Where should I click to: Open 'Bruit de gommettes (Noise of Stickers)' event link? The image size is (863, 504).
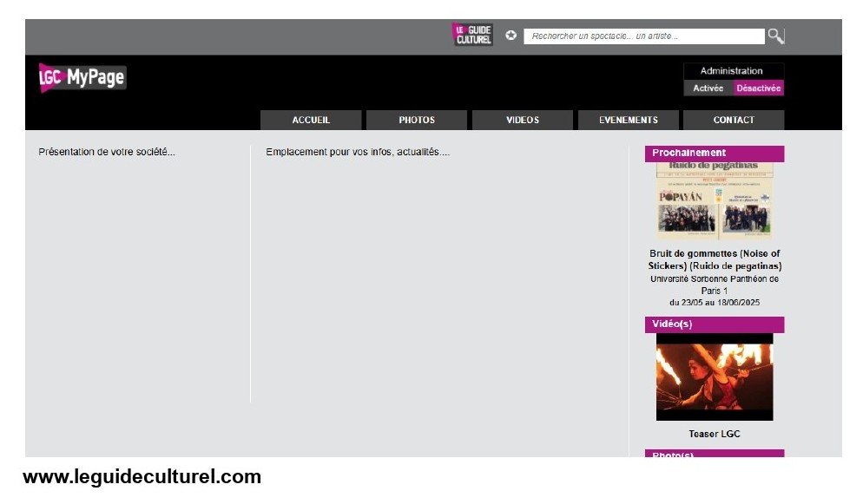pos(715,259)
